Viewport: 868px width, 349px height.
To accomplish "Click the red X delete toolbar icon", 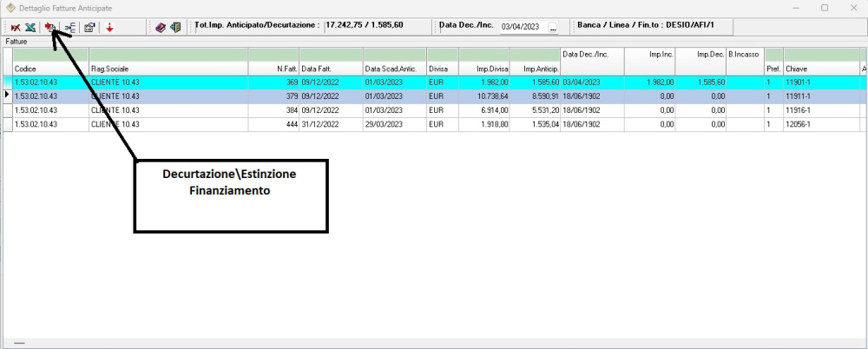I will tap(16, 28).
